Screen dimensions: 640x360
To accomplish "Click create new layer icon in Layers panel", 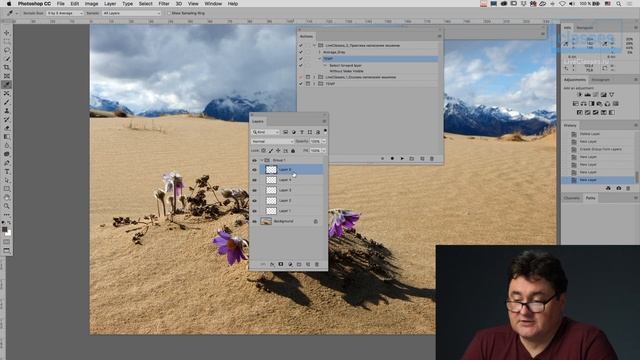I will click(x=308, y=264).
